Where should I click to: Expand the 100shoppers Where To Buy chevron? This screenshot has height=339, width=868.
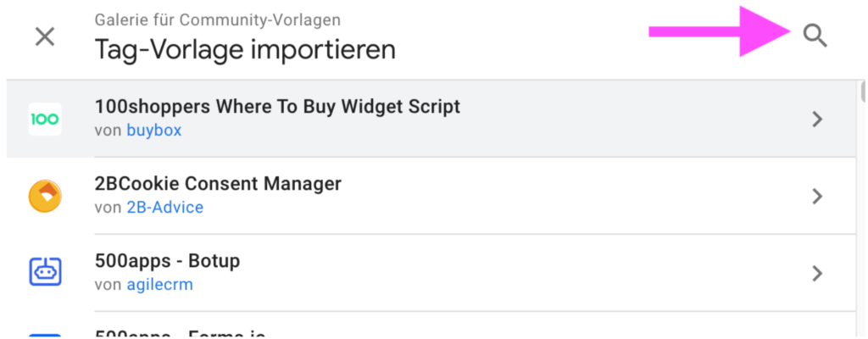[x=817, y=119]
